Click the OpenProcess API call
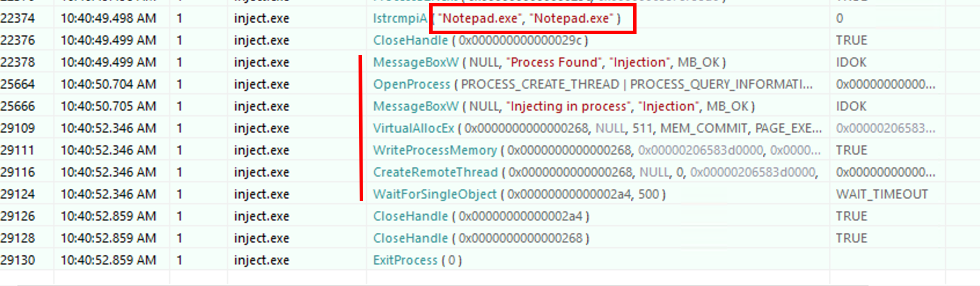980x286 pixels. pos(411,85)
